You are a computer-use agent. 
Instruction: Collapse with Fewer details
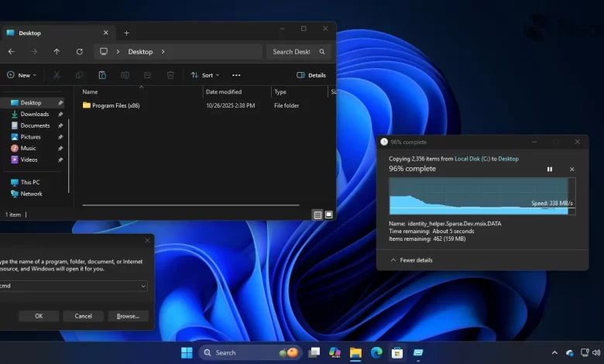411,260
